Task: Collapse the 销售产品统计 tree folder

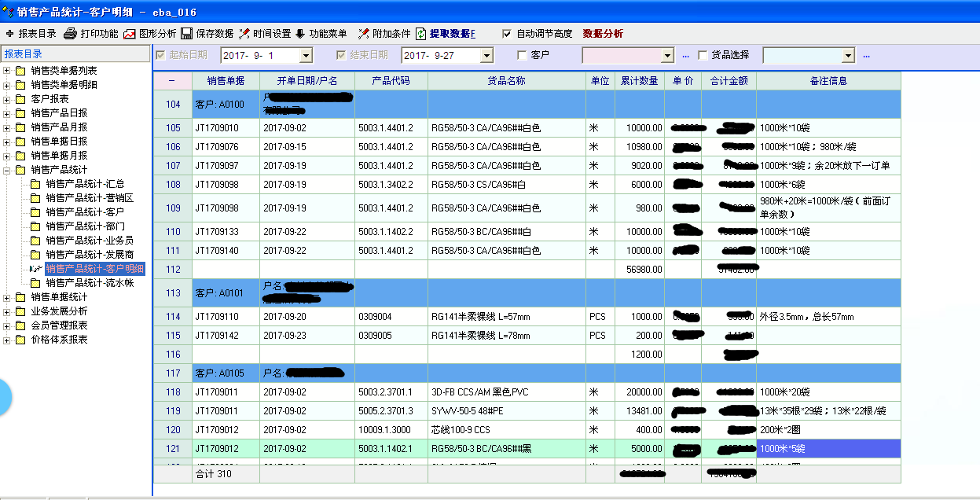Action: coord(7,170)
